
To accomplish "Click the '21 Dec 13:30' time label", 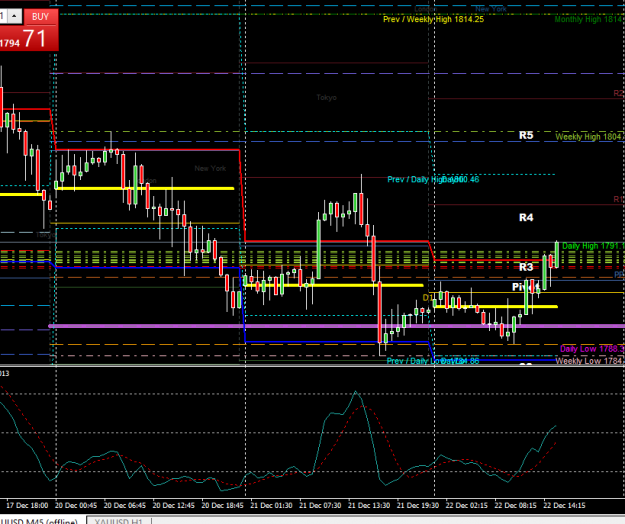I will pyautogui.click(x=369, y=506).
